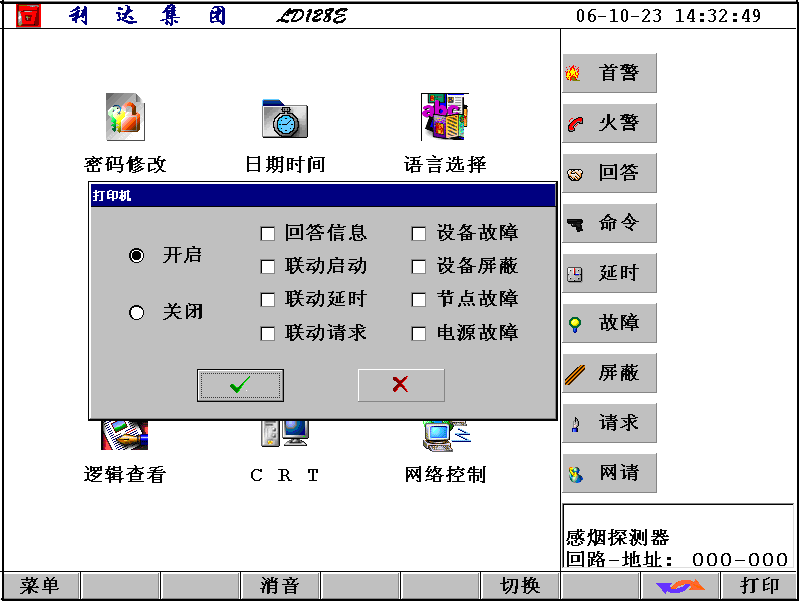This screenshot has height=606, width=802.
Task: Cancel with the red X button
Action: (401, 385)
